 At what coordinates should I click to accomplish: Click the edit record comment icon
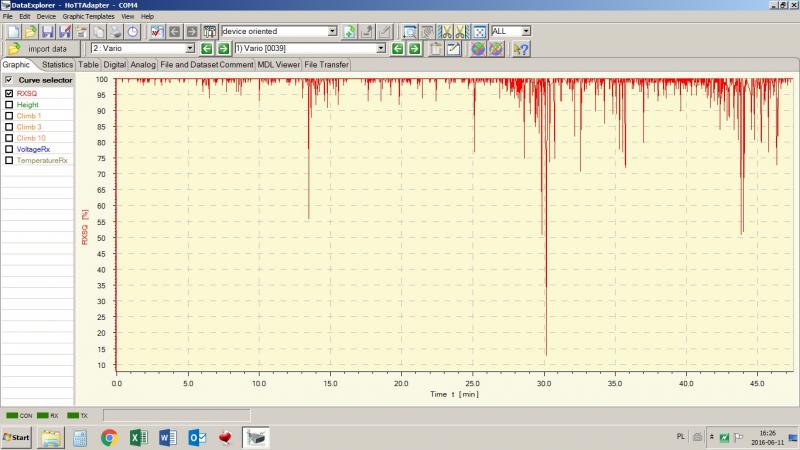pyautogui.click(x=452, y=49)
